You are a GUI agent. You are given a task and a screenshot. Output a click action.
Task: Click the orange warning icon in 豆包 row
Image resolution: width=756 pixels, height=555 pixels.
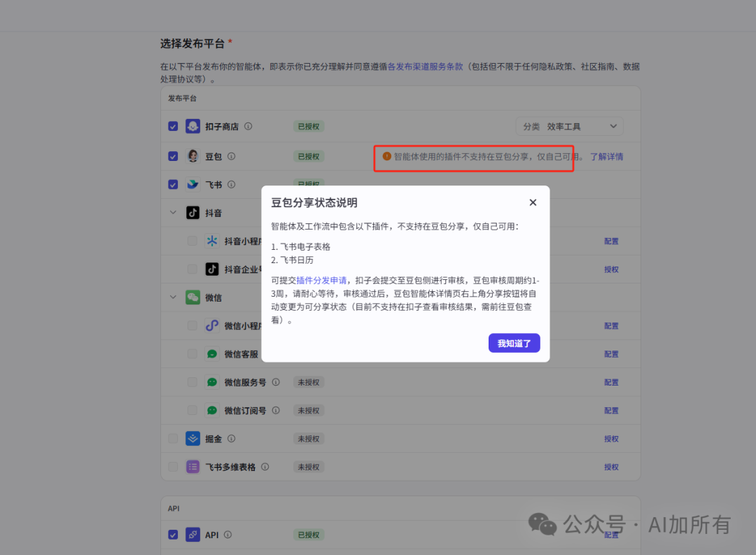pos(386,156)
